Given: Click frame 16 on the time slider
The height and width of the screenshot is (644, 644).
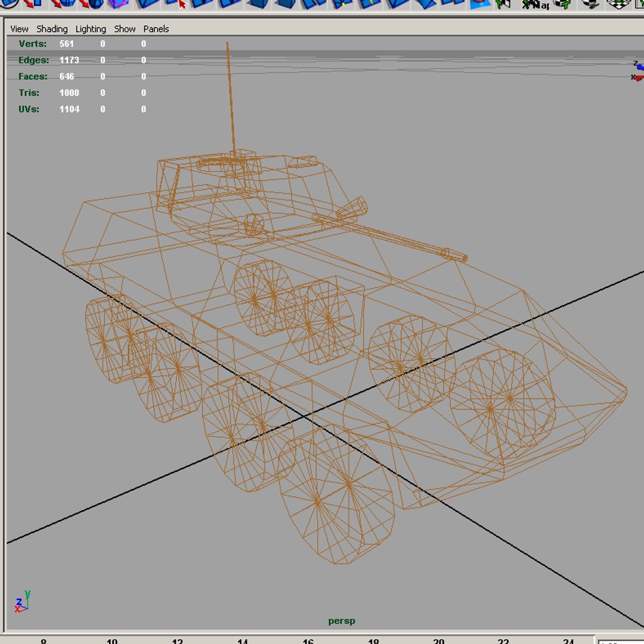Looking at the screenshot, I should (x=308, y=640).
